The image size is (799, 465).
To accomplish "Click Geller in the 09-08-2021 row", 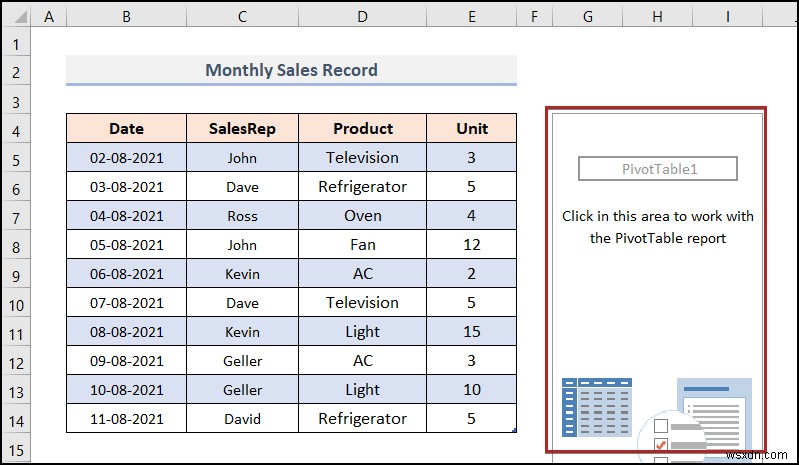I will pos(243,361).
